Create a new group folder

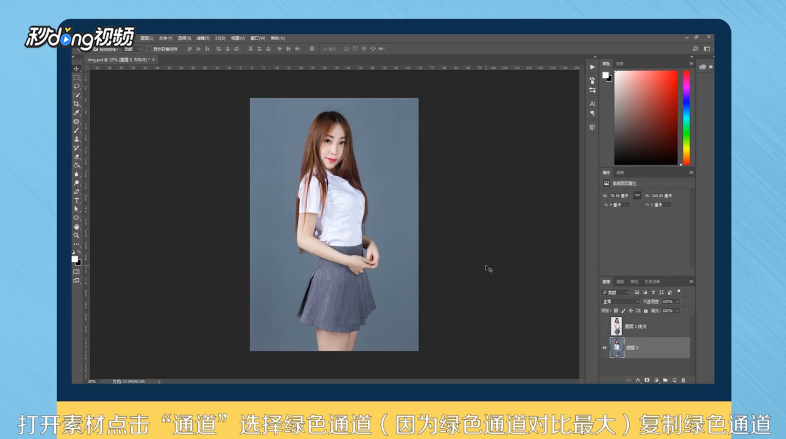tap(665, 380)
